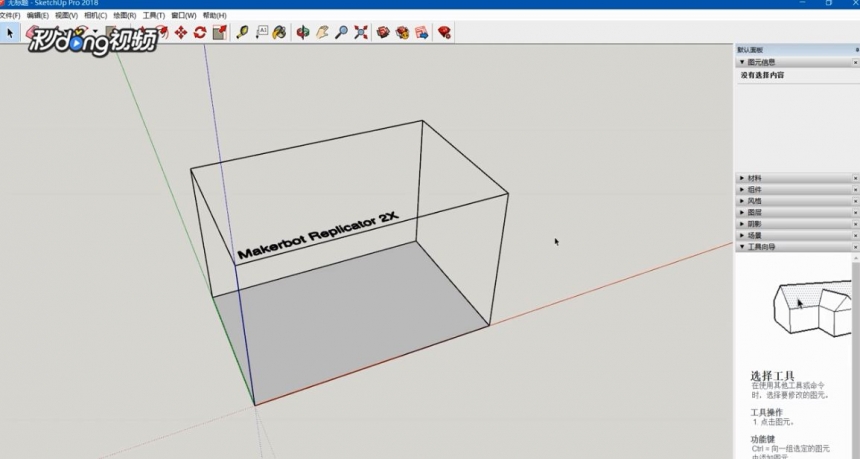Close the 场景 panel
Image resolution: width=860 pixels, height=459 pixels.
coord(856,236)
